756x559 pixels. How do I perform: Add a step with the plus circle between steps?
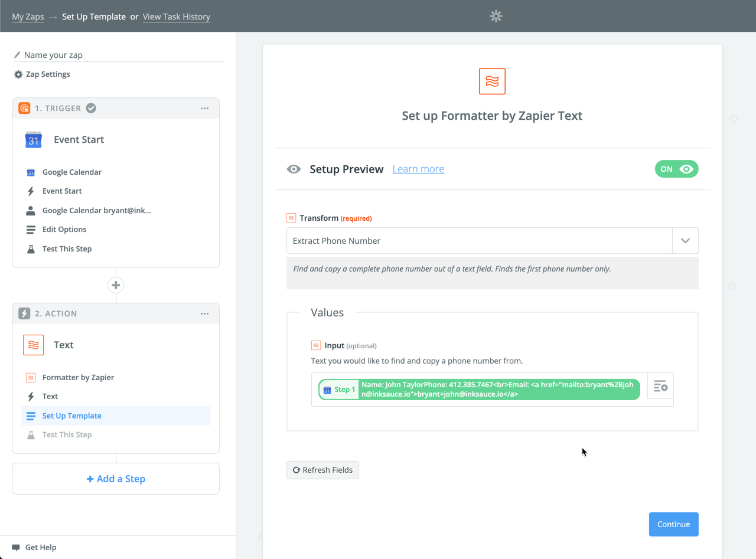(116, 285)
